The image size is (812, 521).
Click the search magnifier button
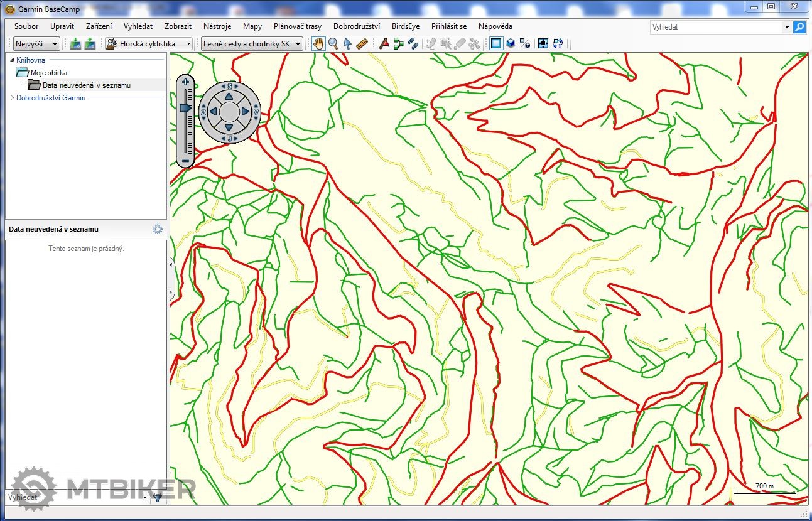coord(799,27)
